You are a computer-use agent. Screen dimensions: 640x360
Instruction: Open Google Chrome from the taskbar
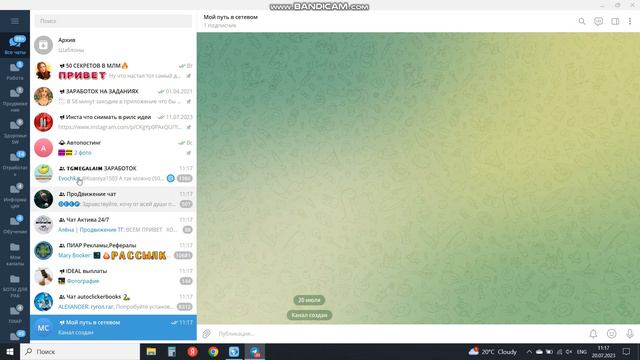213,351
